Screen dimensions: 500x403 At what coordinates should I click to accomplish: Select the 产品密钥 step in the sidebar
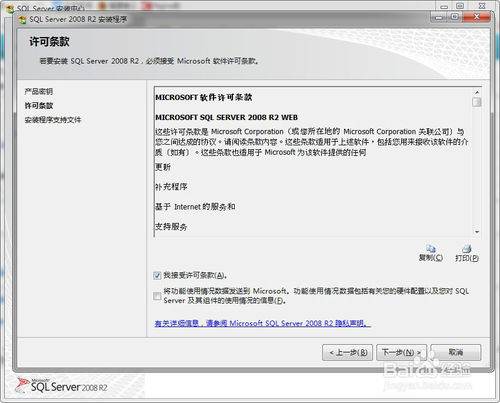pyautogui.click(x=39, y=91)
